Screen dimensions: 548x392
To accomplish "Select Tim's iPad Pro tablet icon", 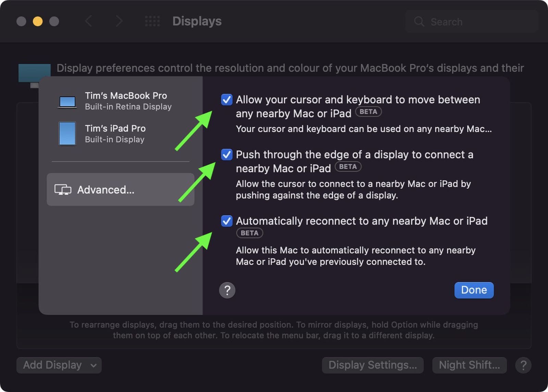I will tap(67, 134).
